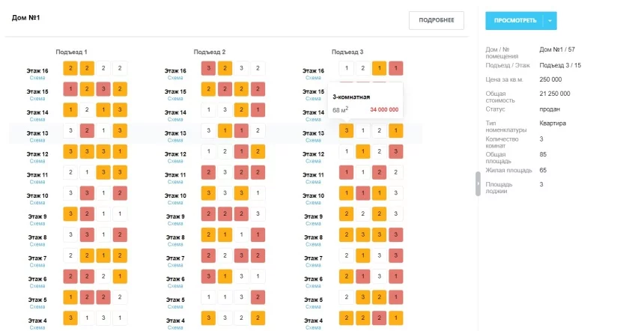Image resolution: width=644 pixels, height=331 pixels.
Task: Select the white apartment at end of Этаж 9, Подъезд 2
Action: [x=258, y=214]
